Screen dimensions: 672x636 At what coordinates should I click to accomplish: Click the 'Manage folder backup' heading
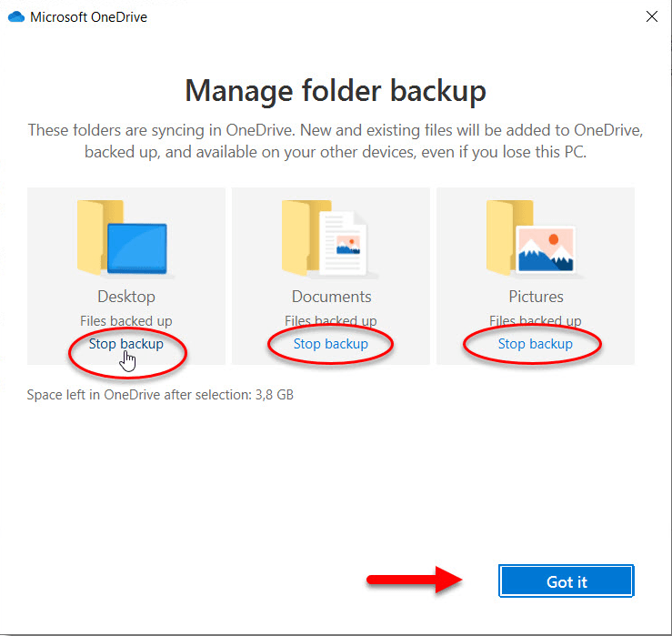tap(336, 91)
